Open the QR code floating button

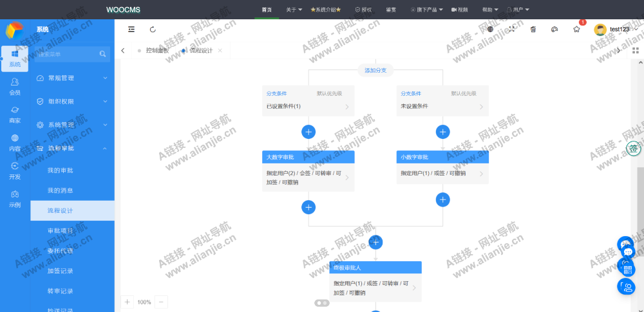[627, 270]
